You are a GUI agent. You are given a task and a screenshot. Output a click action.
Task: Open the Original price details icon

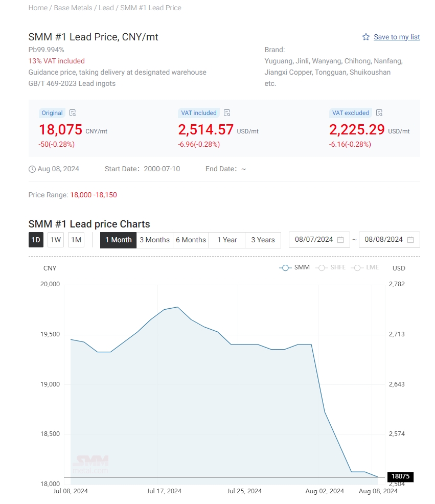pyautogui.click(x=73, y=113)
